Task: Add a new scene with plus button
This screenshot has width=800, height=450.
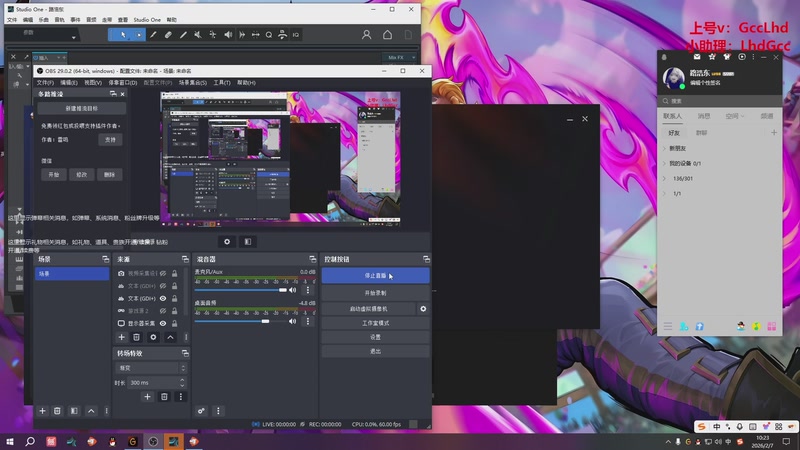Action: click(x=42, y=411)
